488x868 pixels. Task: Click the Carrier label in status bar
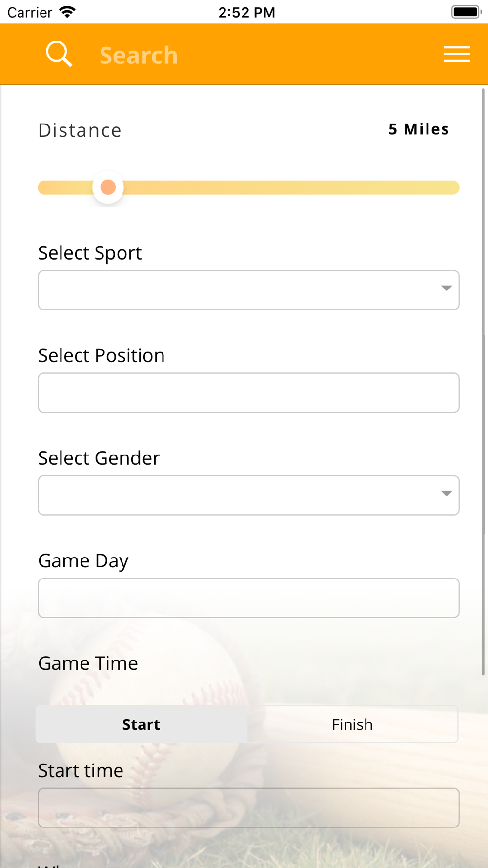[30, 12]
